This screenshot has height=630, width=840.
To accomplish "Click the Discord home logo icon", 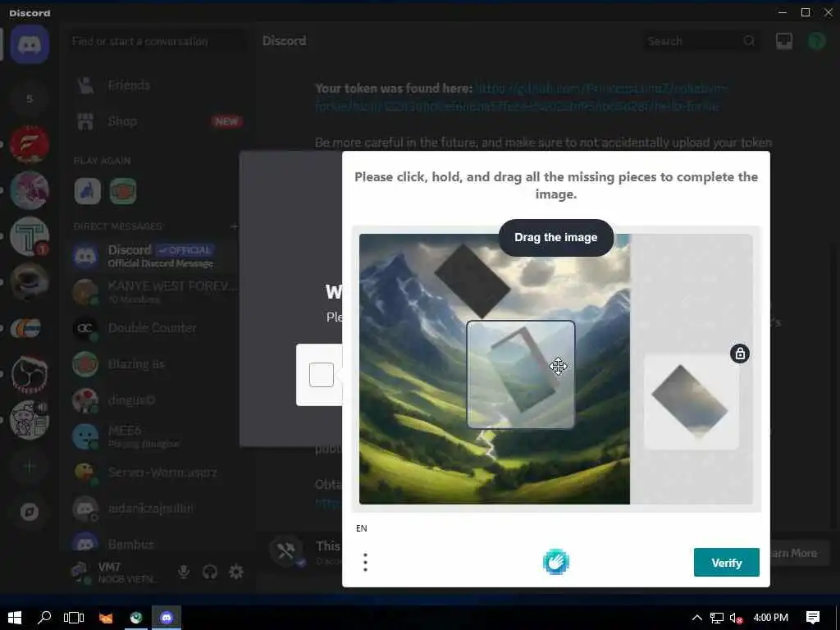I will 30,44.
